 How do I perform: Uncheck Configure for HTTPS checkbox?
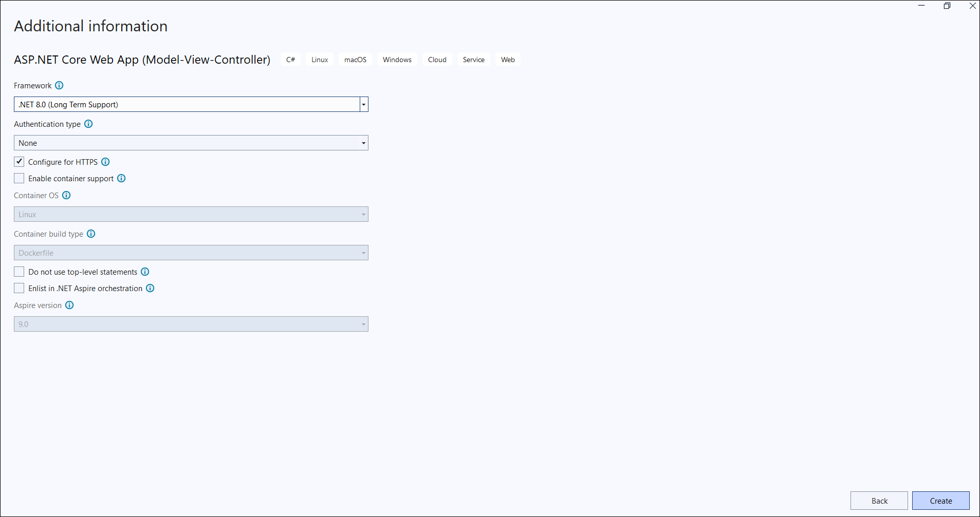(x=19, y=162)
